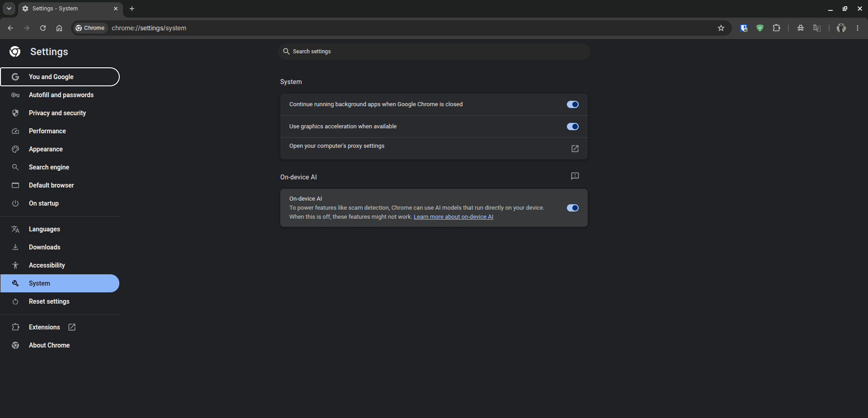Disable continue running background apps toggle

pyautogui.click(x=573, y=104)
